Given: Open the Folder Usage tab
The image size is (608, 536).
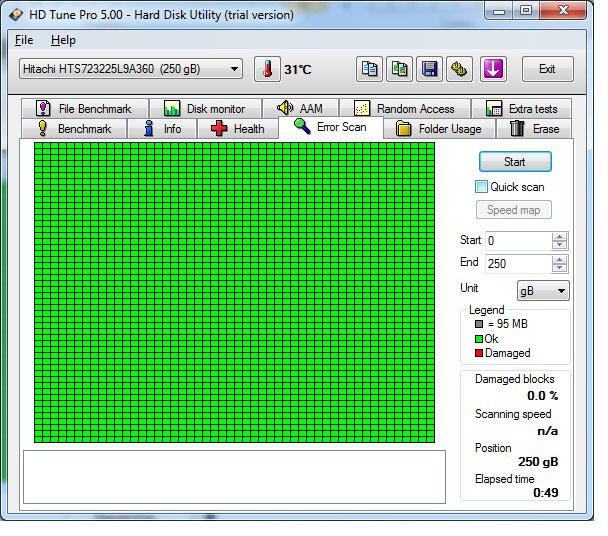Looking at the screenshot, I should [439, 129].
